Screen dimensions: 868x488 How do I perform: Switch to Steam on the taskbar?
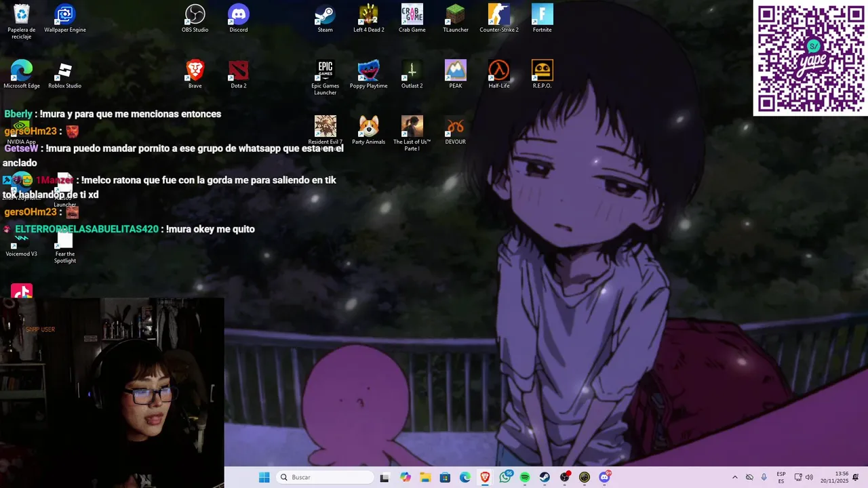click(x=545, y=477)
